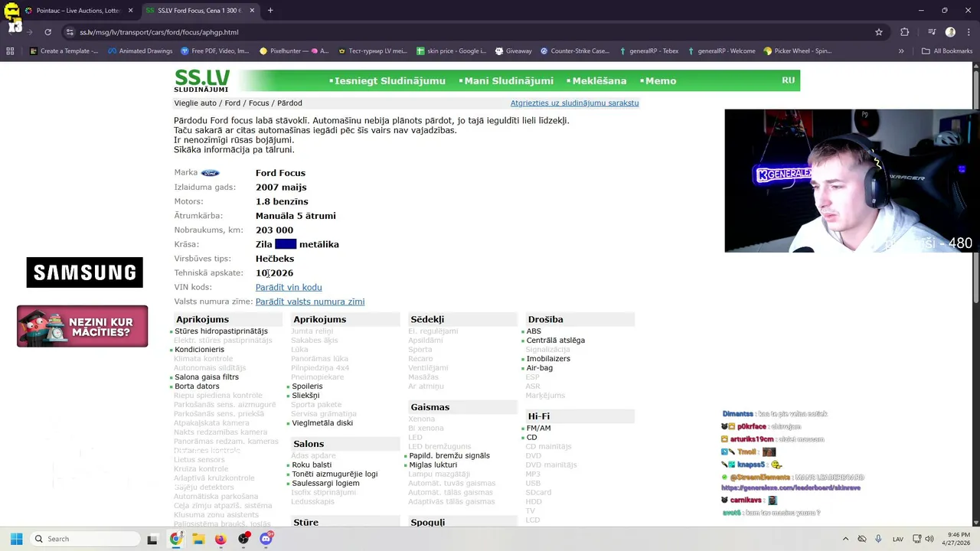The height and width of the screenshot is (551, 980).
Task: Click the page vertical scrollbar
Action: [x=975, y=184]
